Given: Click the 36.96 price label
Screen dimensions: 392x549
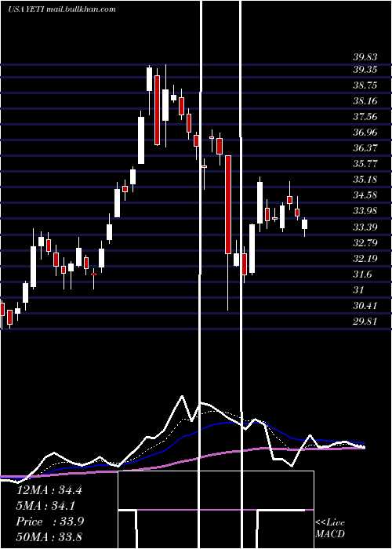Looking at the screenshot, I should pos(365,133).
